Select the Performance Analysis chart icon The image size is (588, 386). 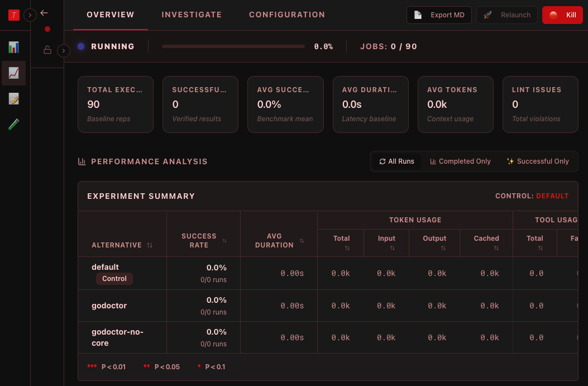(82, 161)
